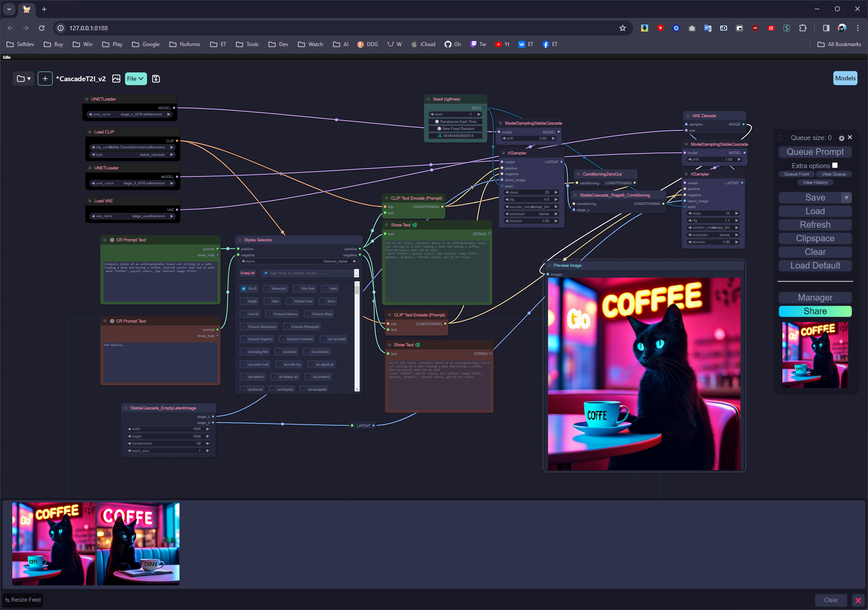Open the Nuforms bookmarks folder
This screenshot has height=610, width=868.
coord(185,44)
